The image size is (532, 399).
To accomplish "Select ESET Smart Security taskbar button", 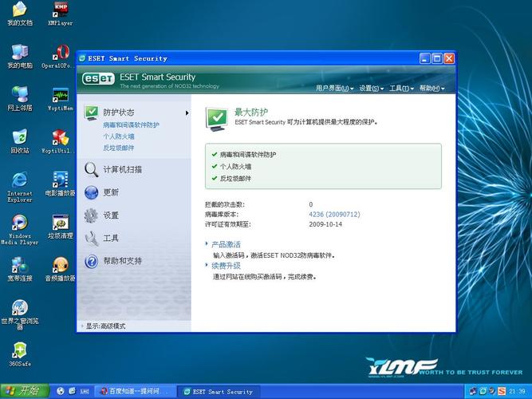I will point(219,392).
